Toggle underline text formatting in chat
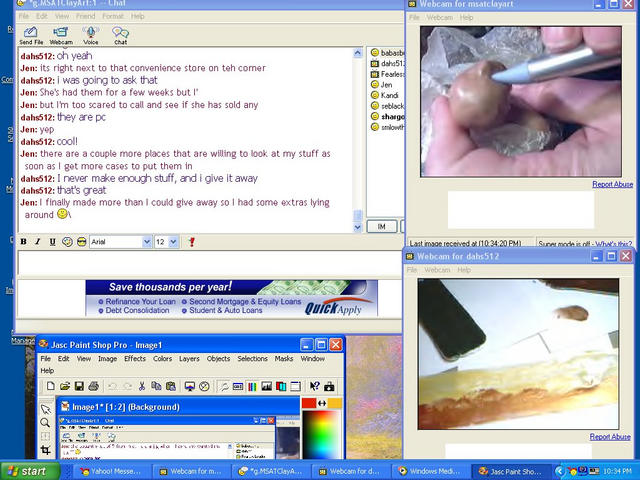The height and width of the screenshot is (480, 640). [x=52, y=242]
